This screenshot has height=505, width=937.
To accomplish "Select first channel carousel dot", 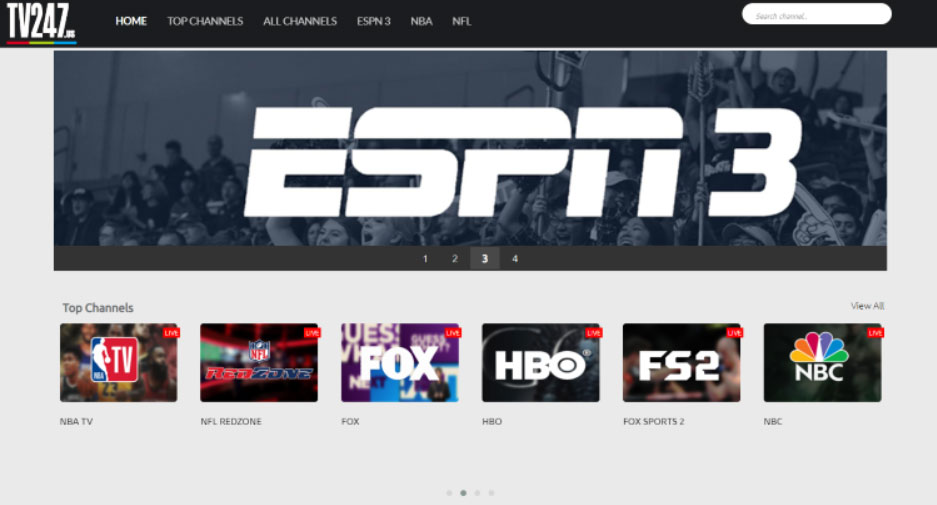I will click(449, 493).
